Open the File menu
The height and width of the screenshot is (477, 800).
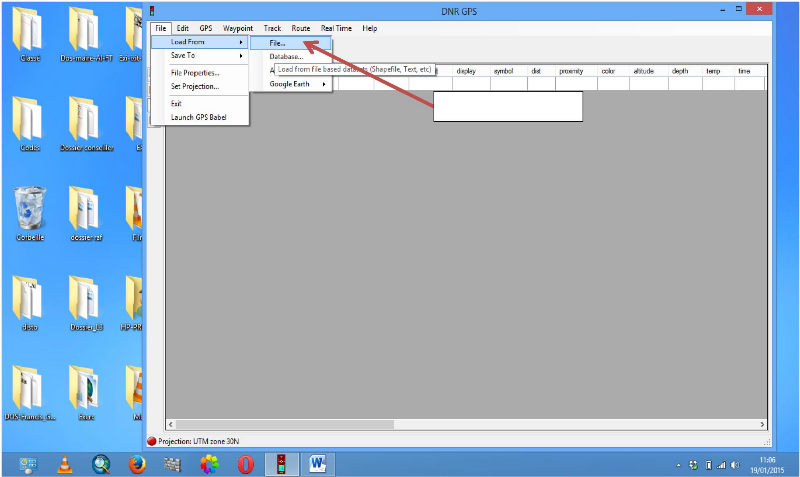coord(161,28)
